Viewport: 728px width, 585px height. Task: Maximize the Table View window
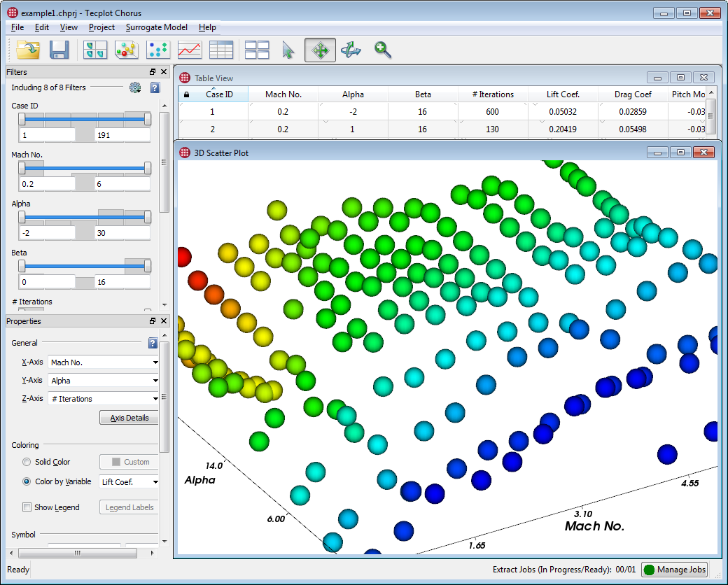point(680,78)
